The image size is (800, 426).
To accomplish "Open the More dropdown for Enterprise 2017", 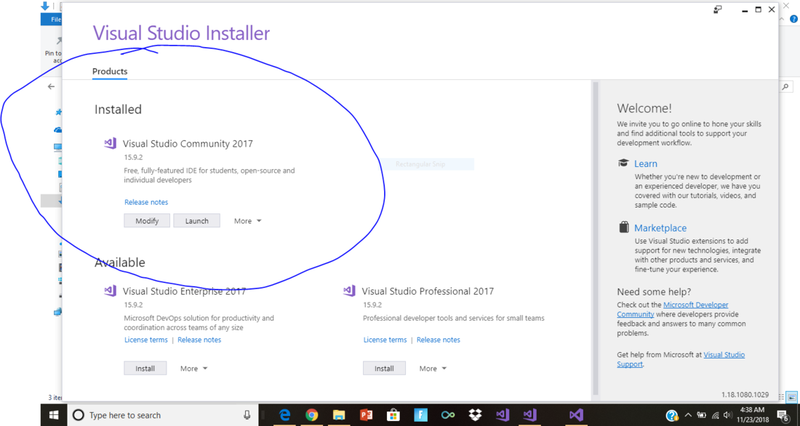I will [194, 368].
